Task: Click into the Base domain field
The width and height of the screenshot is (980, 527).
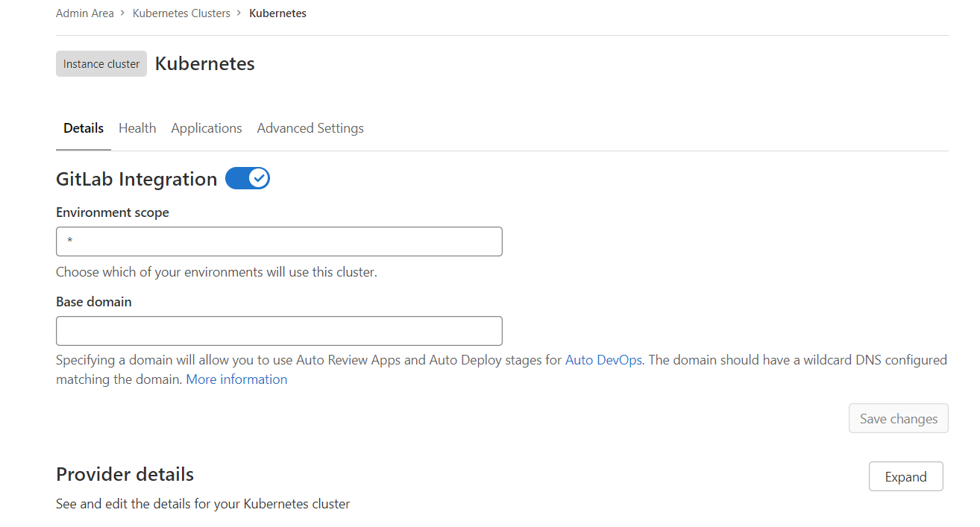Action: click(x=279, y=331)
